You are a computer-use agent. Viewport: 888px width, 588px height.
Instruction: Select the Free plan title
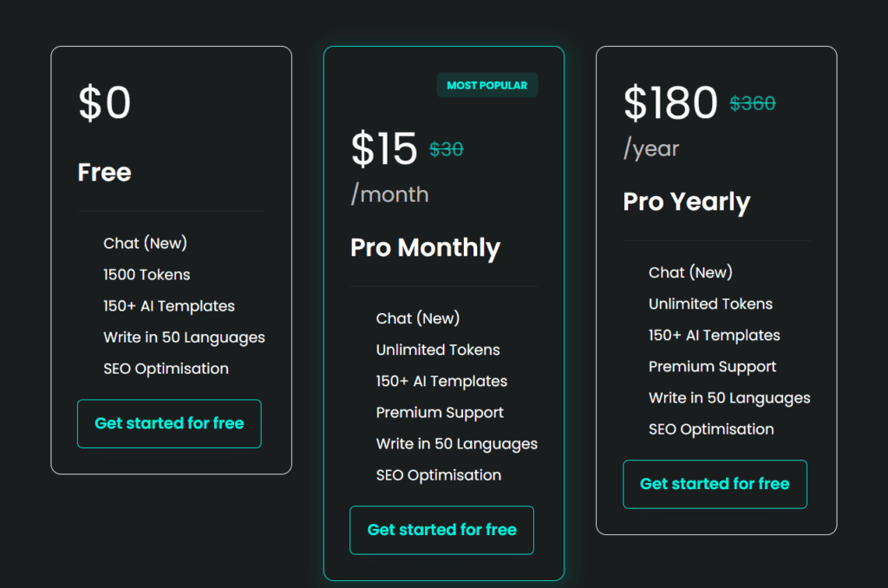tap(103, 173)
